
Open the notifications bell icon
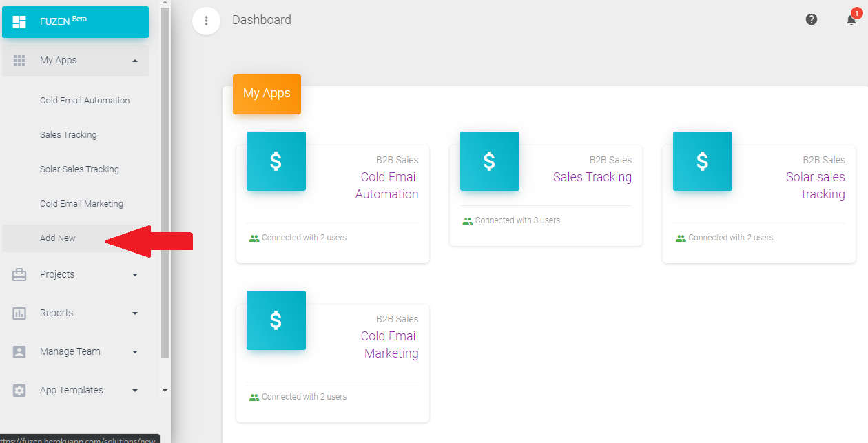click(851, 19)
